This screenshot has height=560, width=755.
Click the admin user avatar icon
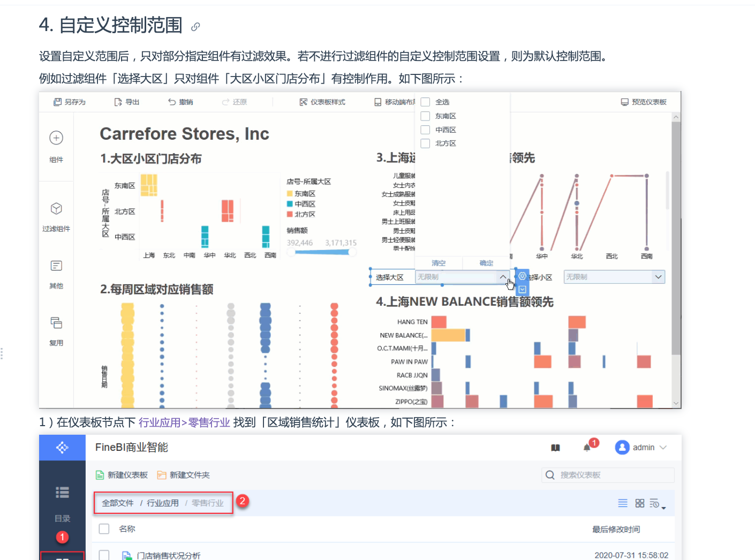pos(622,447)
